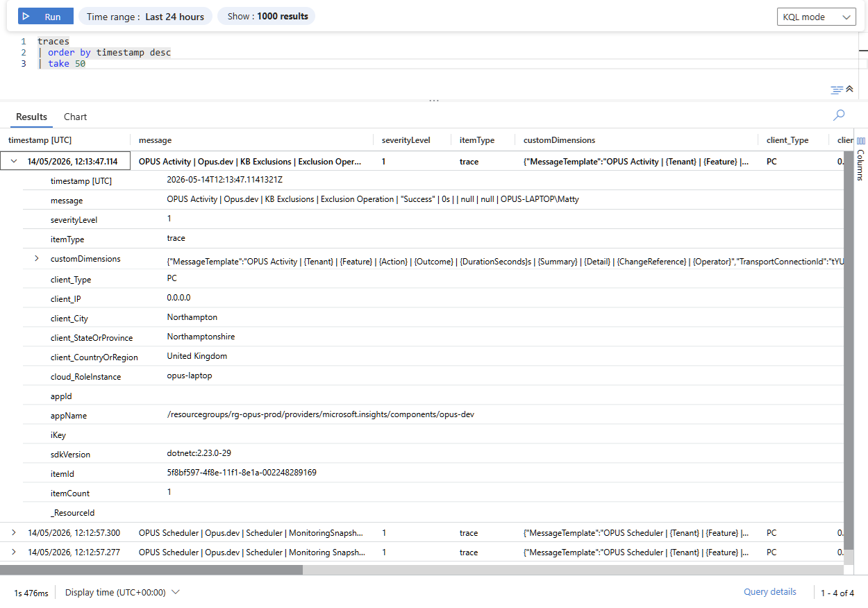The image size is (868, 608).
Task: Select the Northamptonshire value
Action: [201, 336]
